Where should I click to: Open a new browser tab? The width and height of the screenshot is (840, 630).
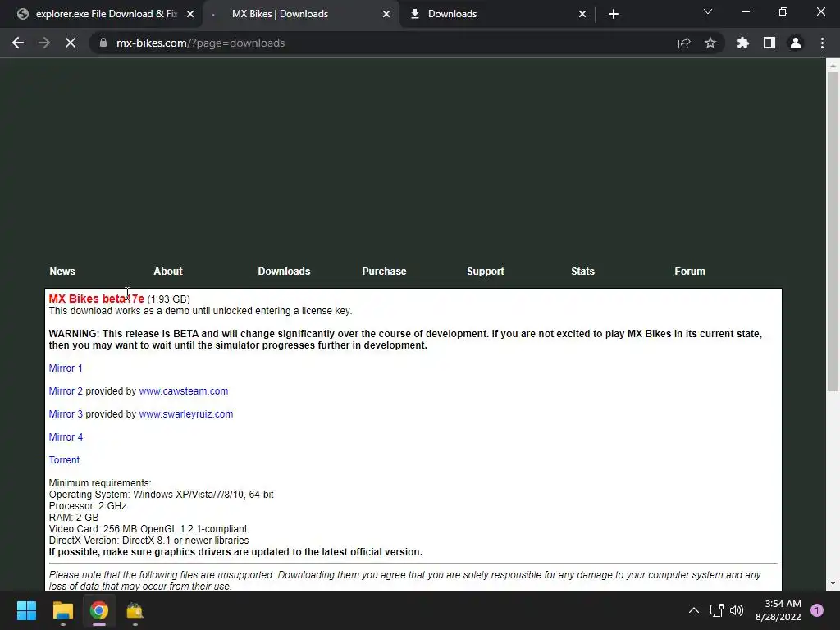[614, 14]
